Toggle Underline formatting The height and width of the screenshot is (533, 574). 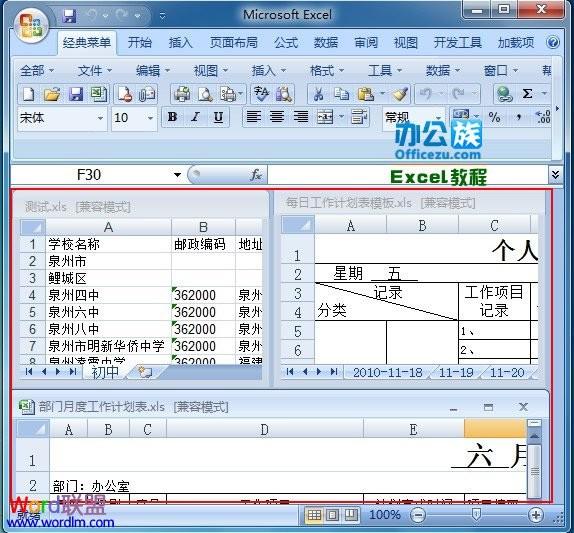(x=218, y=117)
